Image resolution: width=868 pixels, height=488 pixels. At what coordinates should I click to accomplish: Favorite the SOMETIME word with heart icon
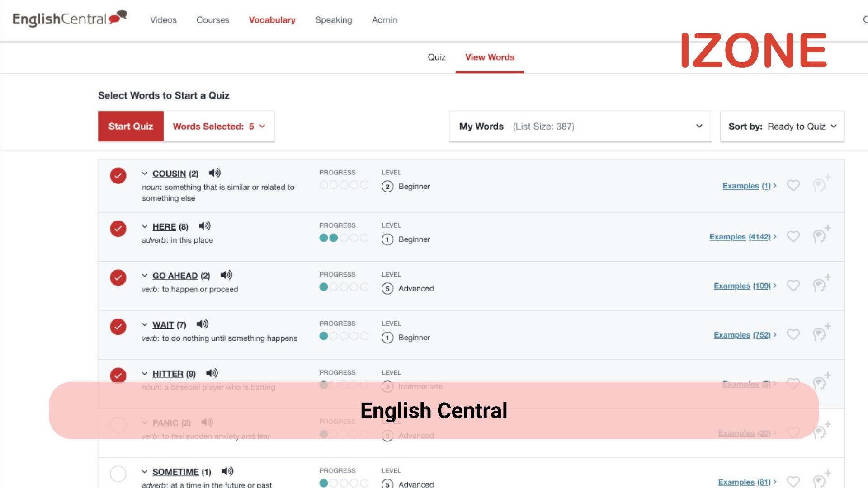coord(793,482)
